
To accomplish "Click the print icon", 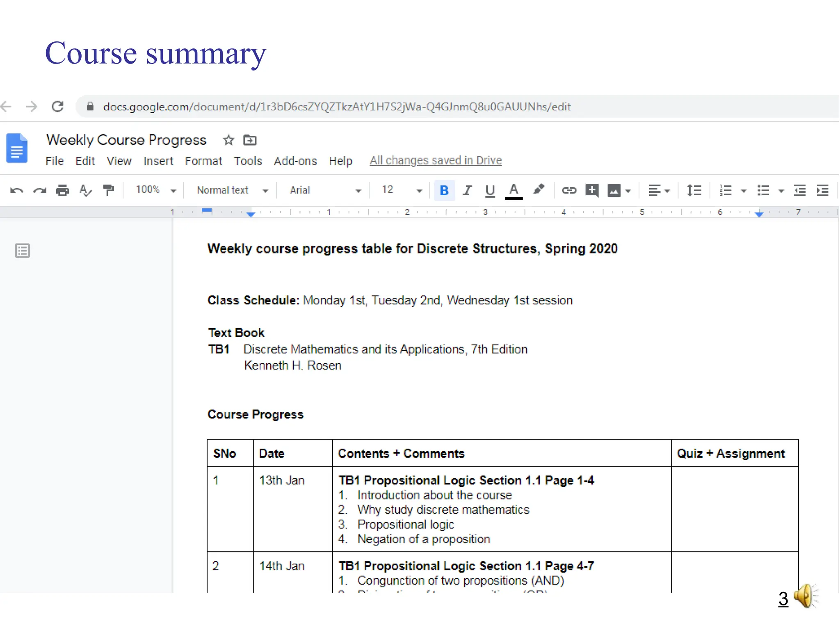I will (62, 190).
